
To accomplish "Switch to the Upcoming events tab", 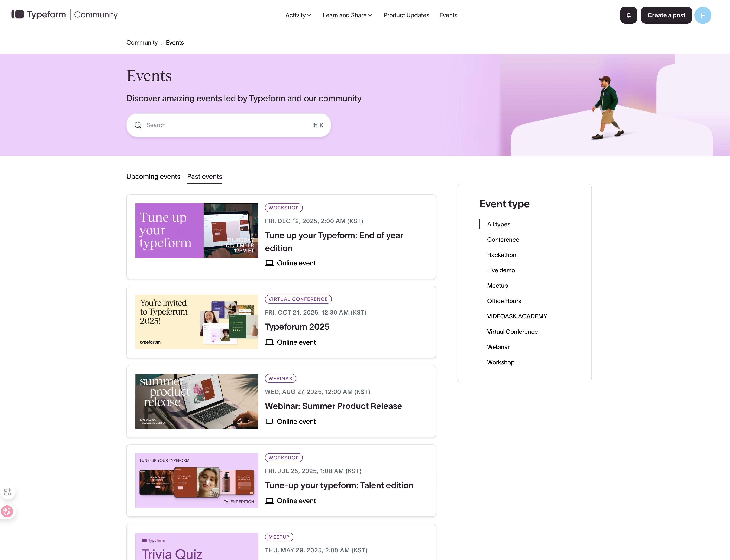I will click(153, 176).
